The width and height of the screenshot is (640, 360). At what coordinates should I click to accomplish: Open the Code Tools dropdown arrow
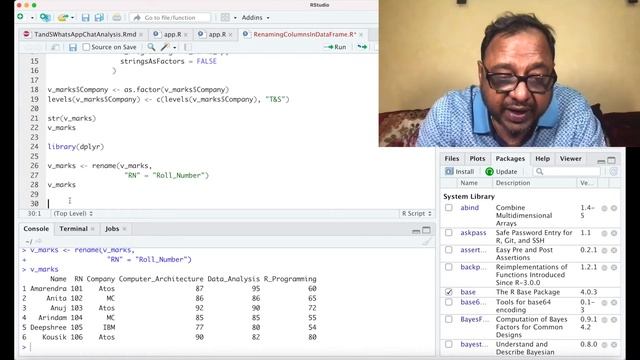click(175, 48)
